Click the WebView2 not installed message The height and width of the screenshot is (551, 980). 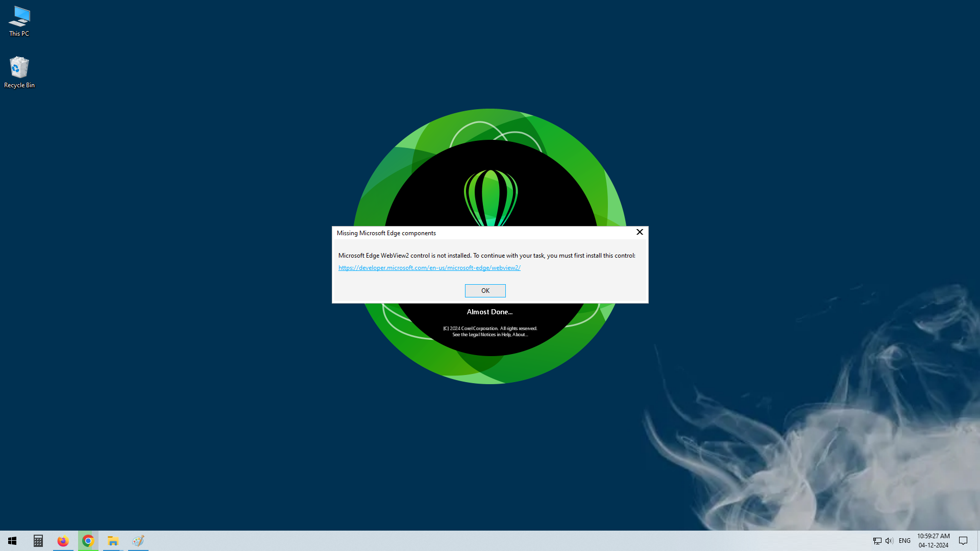click(x=486, y=256)
